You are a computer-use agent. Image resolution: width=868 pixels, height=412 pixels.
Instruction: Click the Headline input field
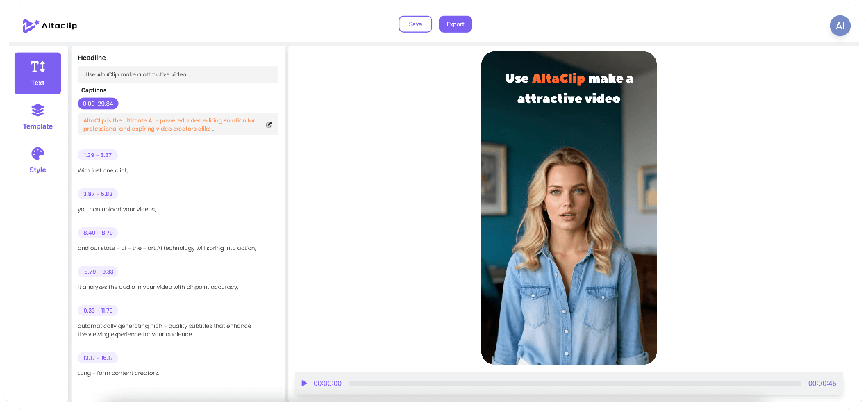click(x=178, y=74)
